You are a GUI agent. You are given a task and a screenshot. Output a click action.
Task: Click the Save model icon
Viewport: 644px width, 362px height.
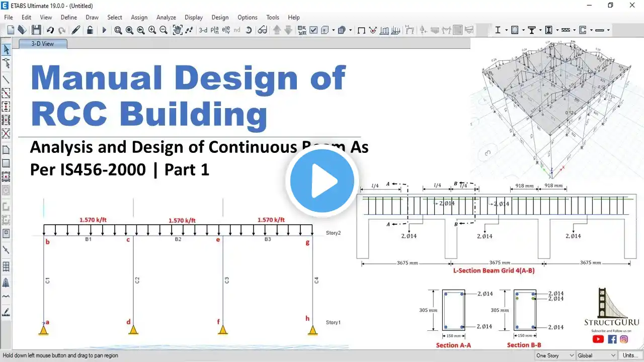click(x=36, y=30)
